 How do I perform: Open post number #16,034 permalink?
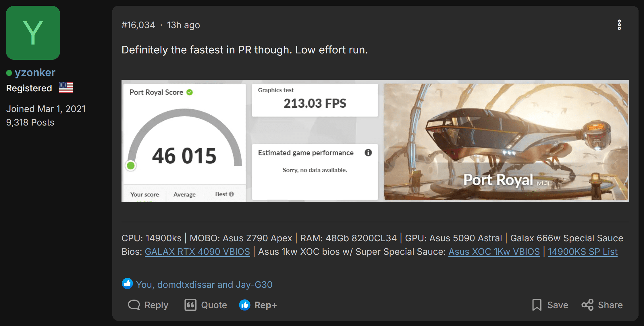click(x=138, y=25)
